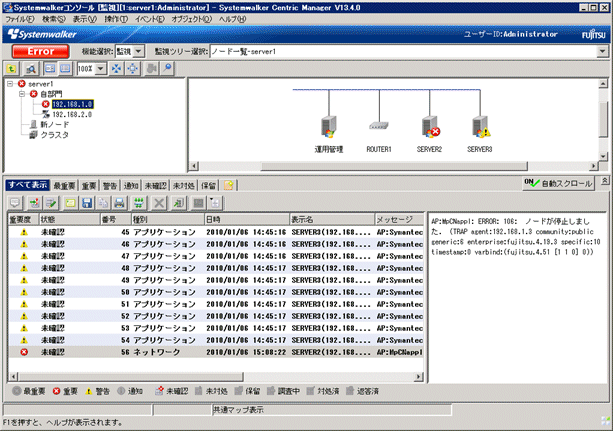Collapse the server1 tree node
613x431 pixels.
(x=10, y=84)
